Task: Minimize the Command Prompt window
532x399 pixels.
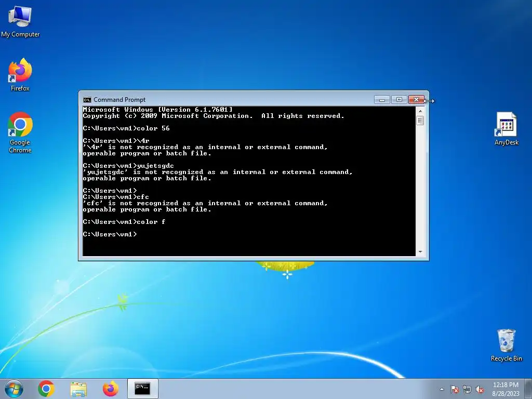Action: (382, 99)
